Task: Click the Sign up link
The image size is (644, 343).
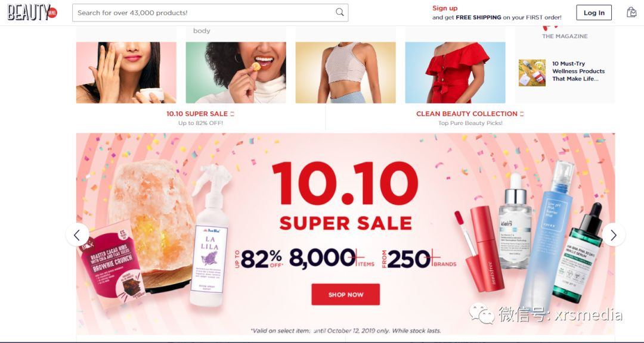Action: pos(445,8)
